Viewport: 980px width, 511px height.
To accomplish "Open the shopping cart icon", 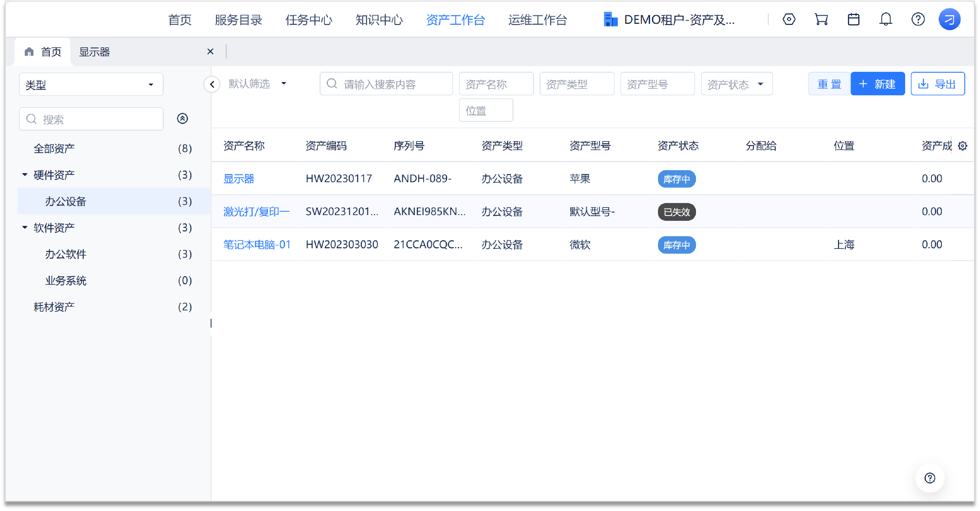I will [x=821, y=19].
